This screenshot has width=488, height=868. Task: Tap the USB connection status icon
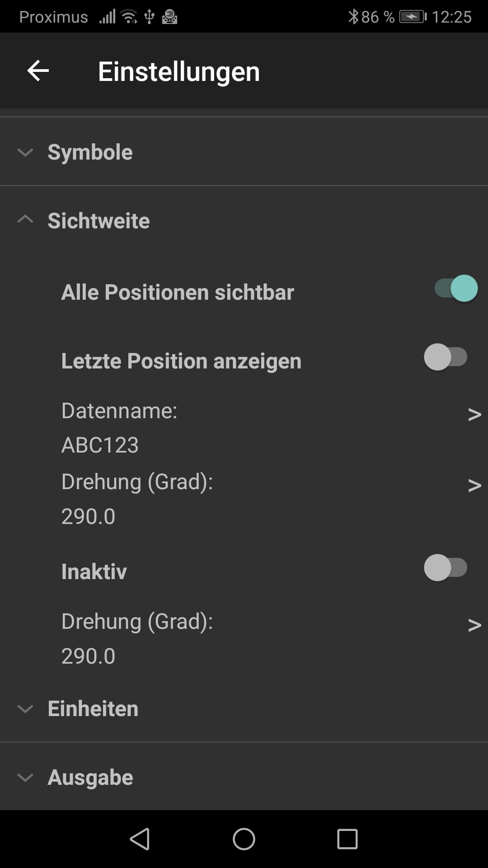click(149, 17)
